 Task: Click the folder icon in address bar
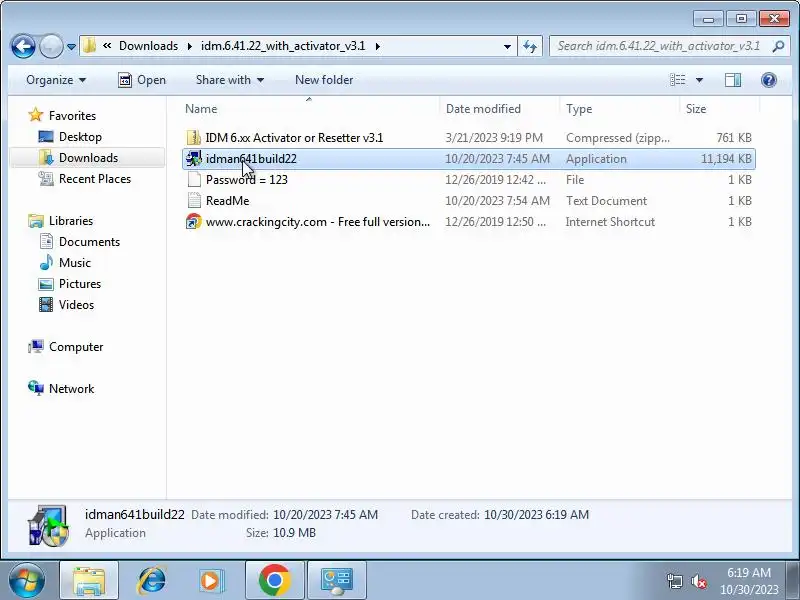point(89,46)
